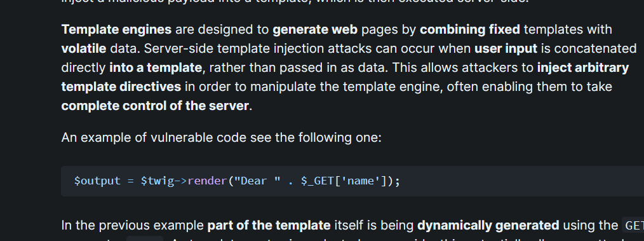Click the bold text "dynamically generated"
Image resolution: width=644 pixels, height=241 pixels.
coord(488,225)
